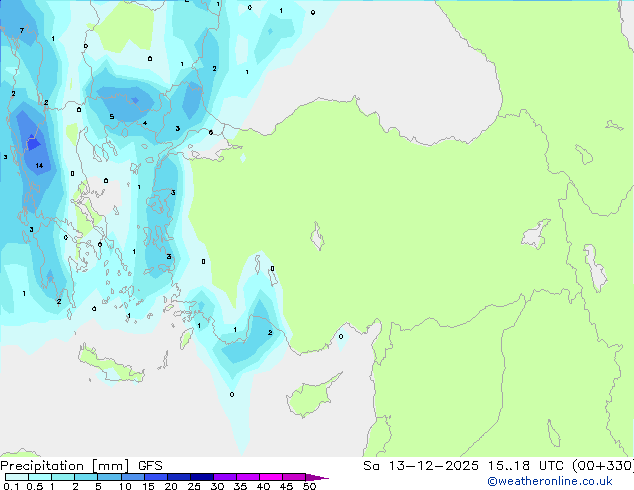
Task: Click the '0.5' legend scale label
Action: click(x=34, y=486)
